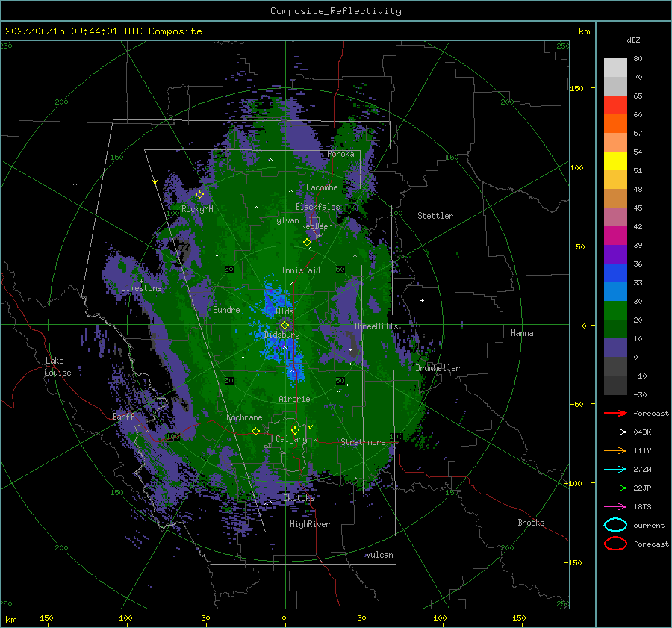Image resolution: width=672 pixels, height=628 pixels.
Task: Click the HighRiver town label
Action: coord(310,524)
